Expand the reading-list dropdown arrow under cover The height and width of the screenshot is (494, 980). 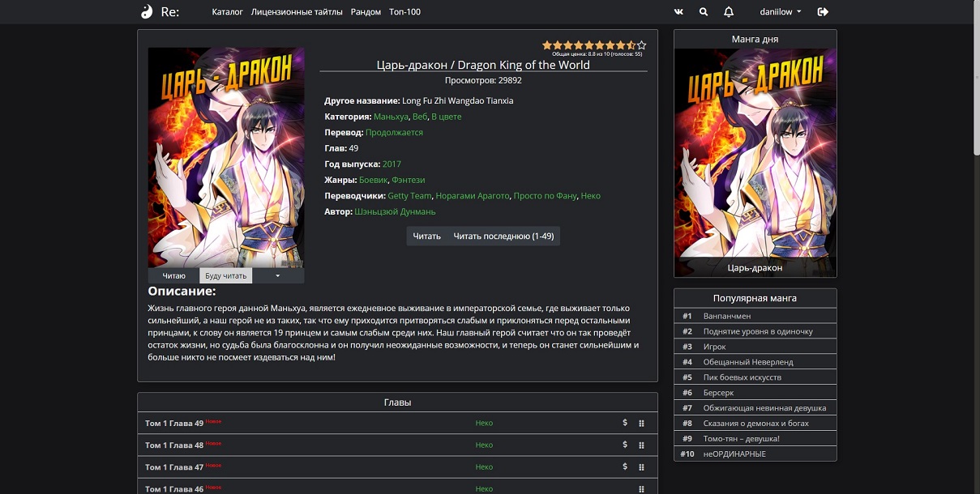278,276
